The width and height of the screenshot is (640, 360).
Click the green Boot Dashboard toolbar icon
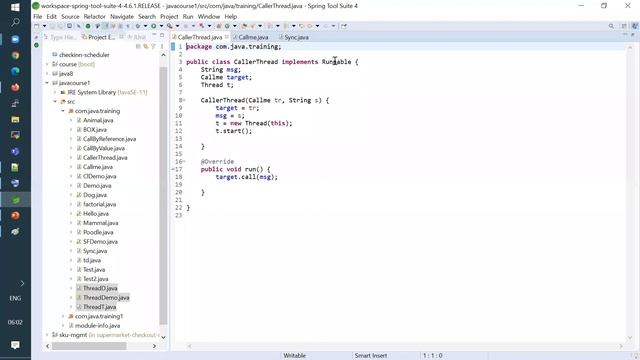[x=88, y=26]
